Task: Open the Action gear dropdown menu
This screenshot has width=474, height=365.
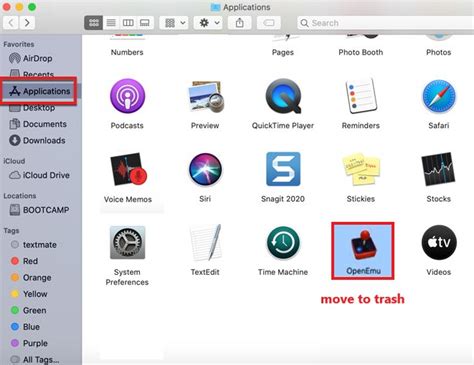Action: 208,23
